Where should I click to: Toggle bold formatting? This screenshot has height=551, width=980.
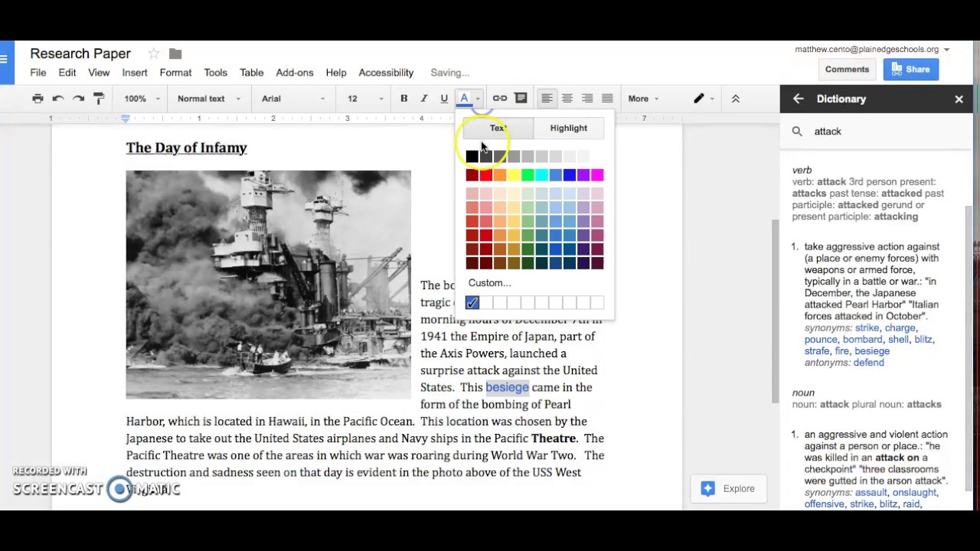pos(403,99)
